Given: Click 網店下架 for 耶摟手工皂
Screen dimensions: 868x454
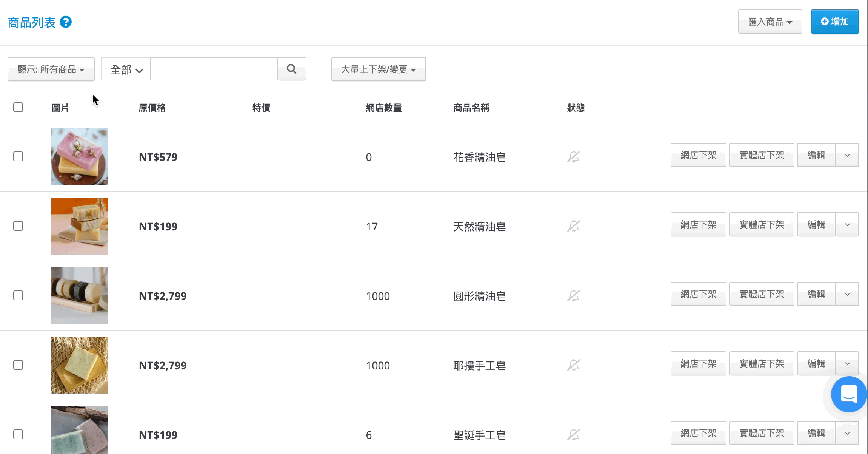Looking at the screenshot, I should tap(699, 363).
